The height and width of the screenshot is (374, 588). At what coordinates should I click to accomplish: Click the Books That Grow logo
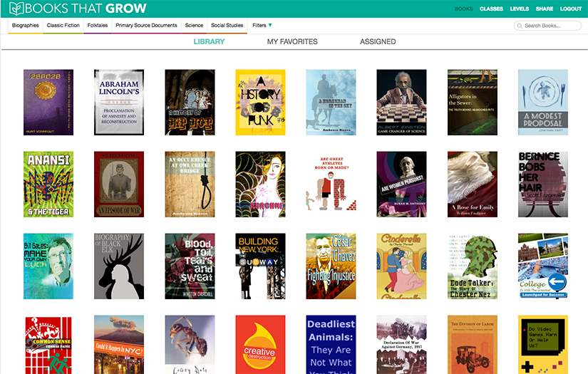click(x=78, y=9)
